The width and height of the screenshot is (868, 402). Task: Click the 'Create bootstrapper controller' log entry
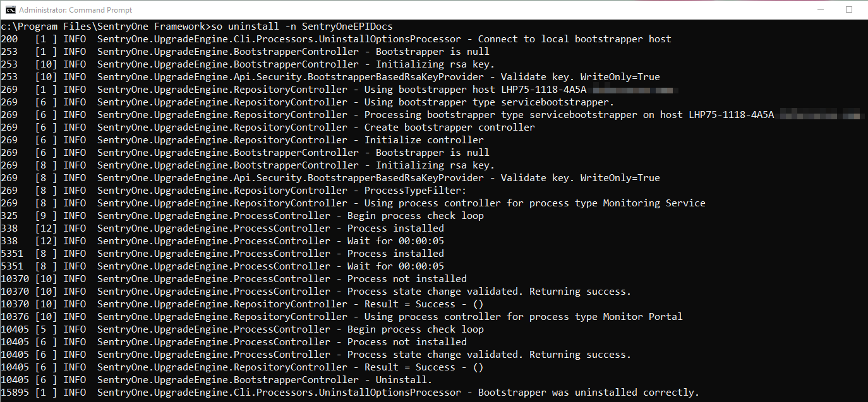point(449,127)
